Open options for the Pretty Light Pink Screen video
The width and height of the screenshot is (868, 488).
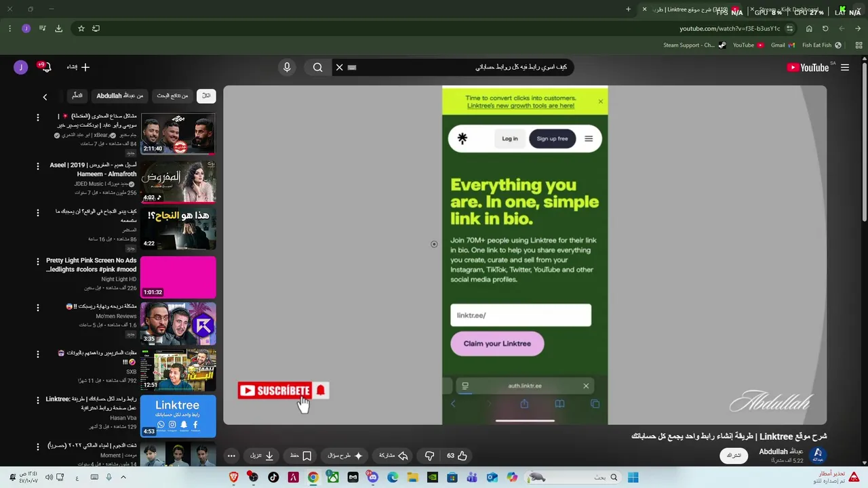pyautogui.click(x=38, y=261)
